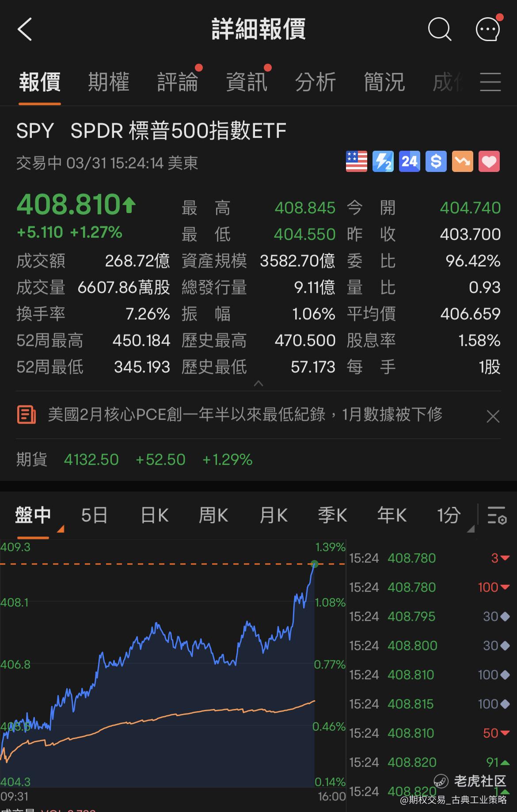
Task: Tap the 委比 value 96.42%
Action: pos(473,261)
